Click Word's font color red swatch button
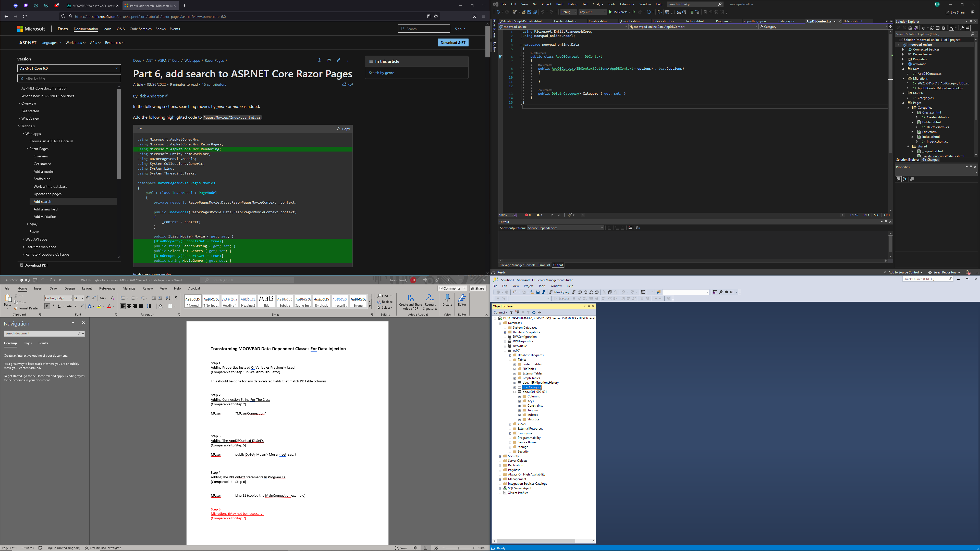 [x=109, y=306]
